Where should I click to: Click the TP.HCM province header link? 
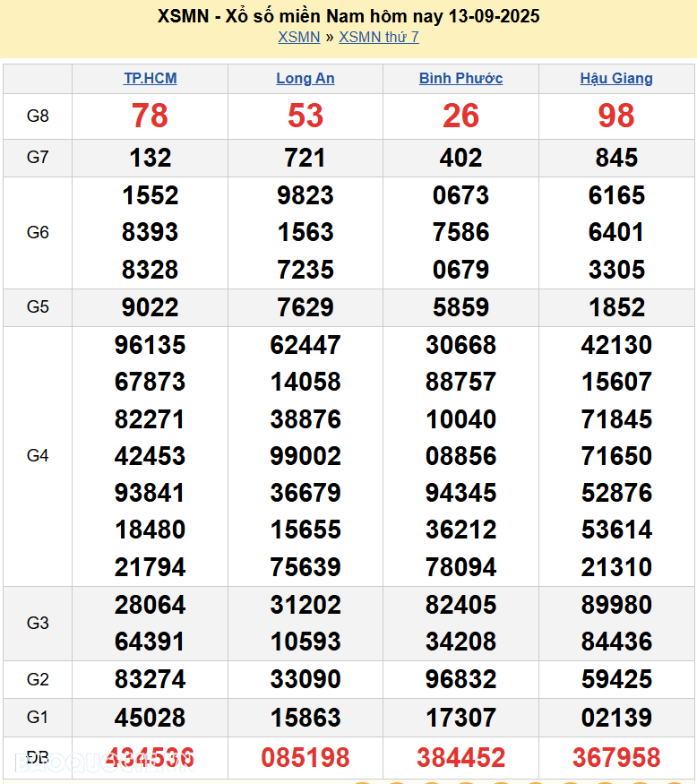tap(150, 78)
